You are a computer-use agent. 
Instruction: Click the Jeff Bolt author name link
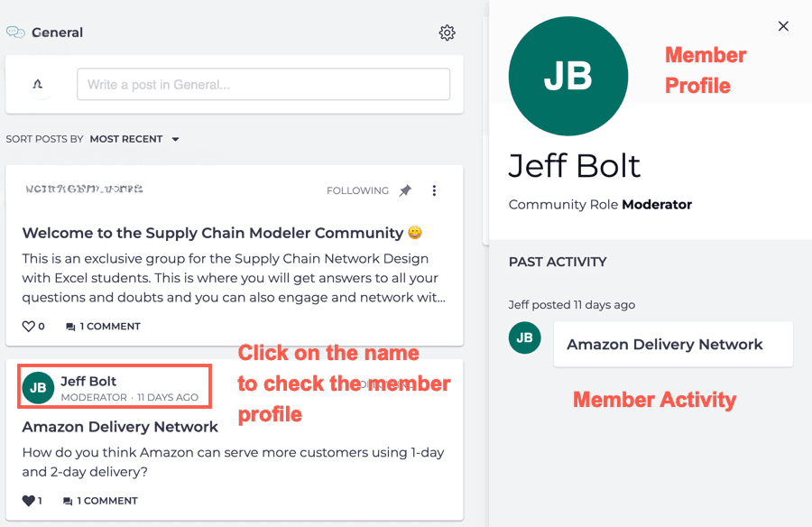[88, 381]
